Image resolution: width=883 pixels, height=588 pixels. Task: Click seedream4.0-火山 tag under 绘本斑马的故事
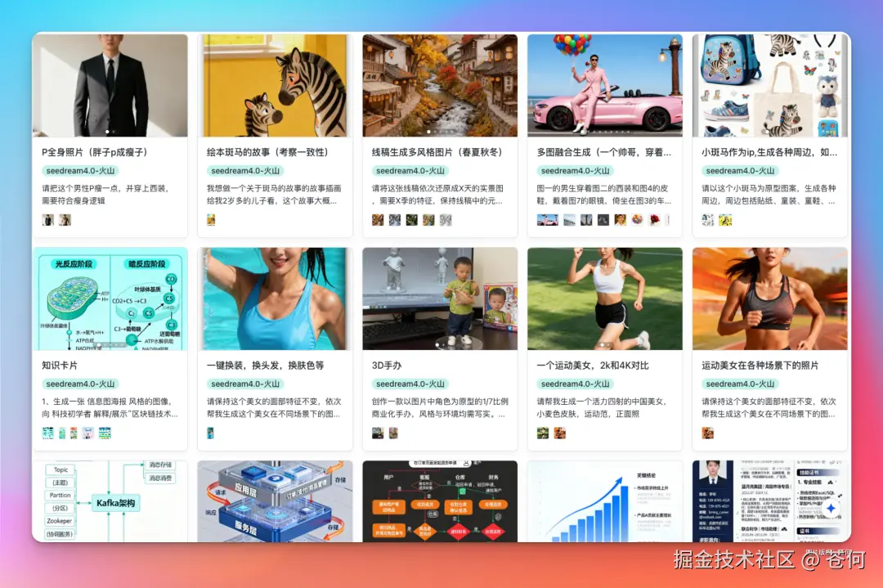245,171
